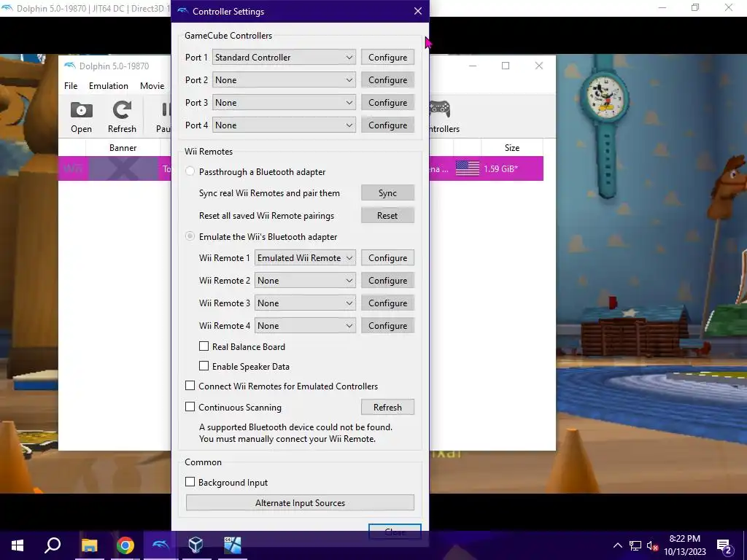Configure GameCube Port 1 controller

point(388,57)
